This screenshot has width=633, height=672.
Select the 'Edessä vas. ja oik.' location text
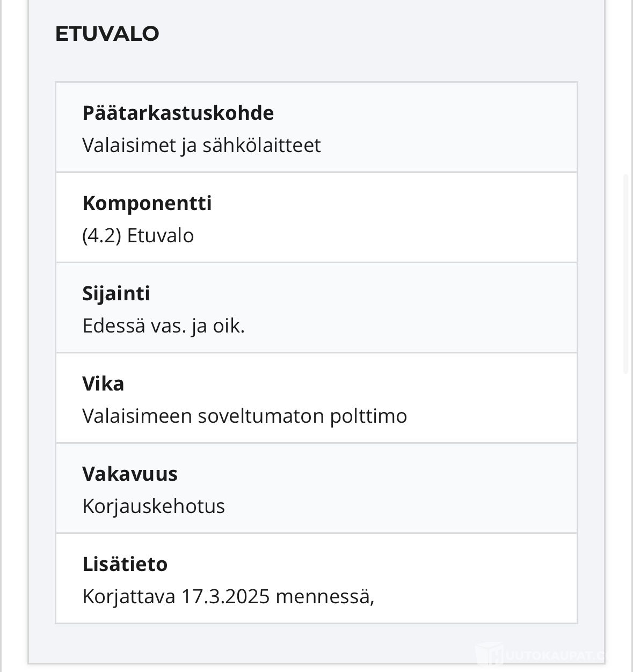[163, 326]
